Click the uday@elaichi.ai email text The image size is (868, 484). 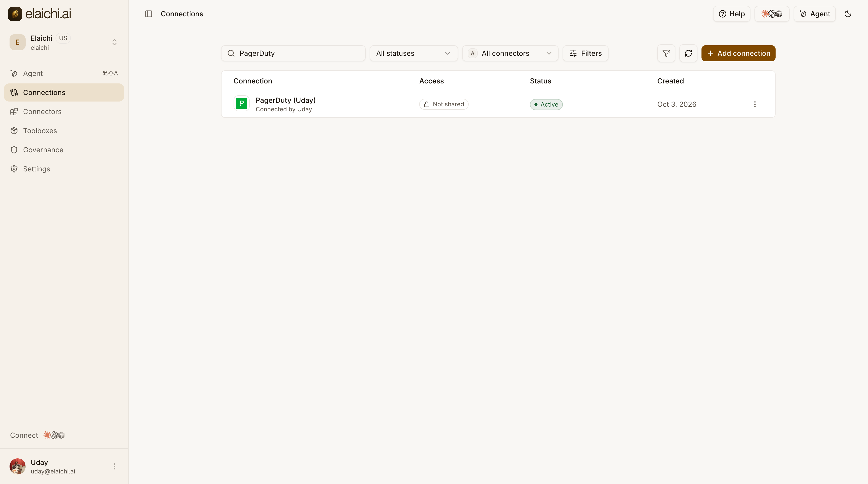tap(53, 471)
